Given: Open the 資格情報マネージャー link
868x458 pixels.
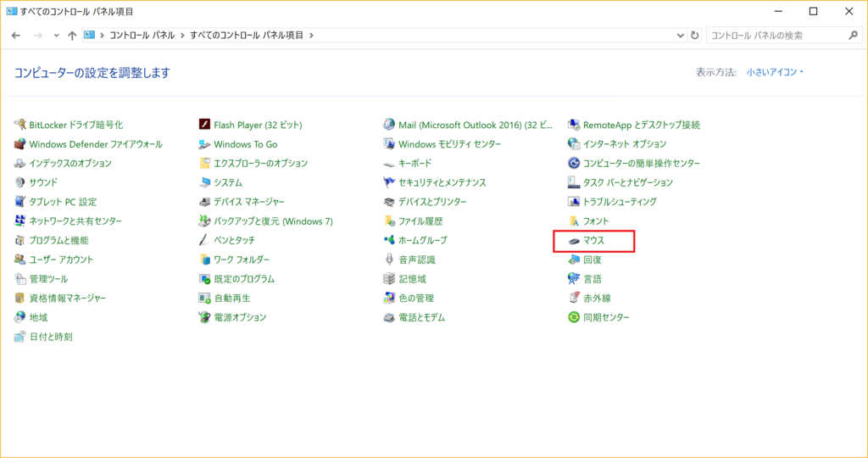Looking at the screenshot, I should coord(68,298).
